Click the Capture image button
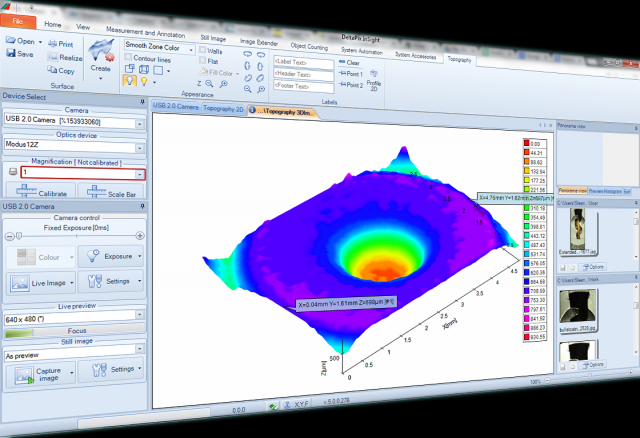 41,374
